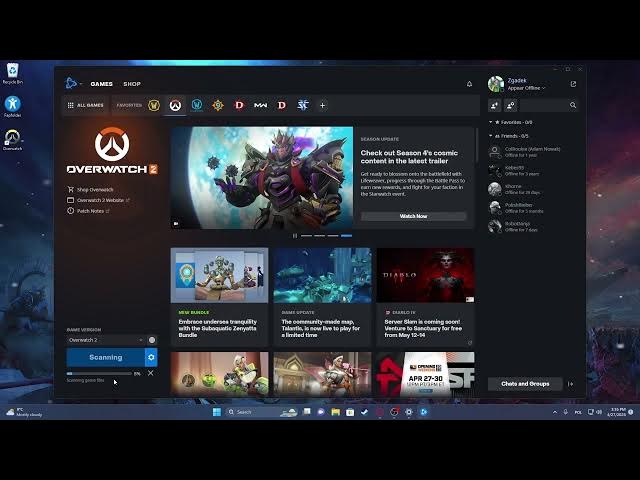Select the first carousel indicator
The height and width of the screenshot is (480, 640).
[307, 236]
